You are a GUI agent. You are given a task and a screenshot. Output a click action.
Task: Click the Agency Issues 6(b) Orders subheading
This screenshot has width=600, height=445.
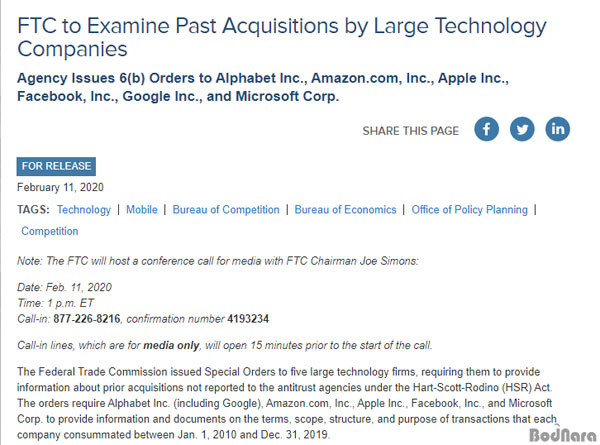263,87
